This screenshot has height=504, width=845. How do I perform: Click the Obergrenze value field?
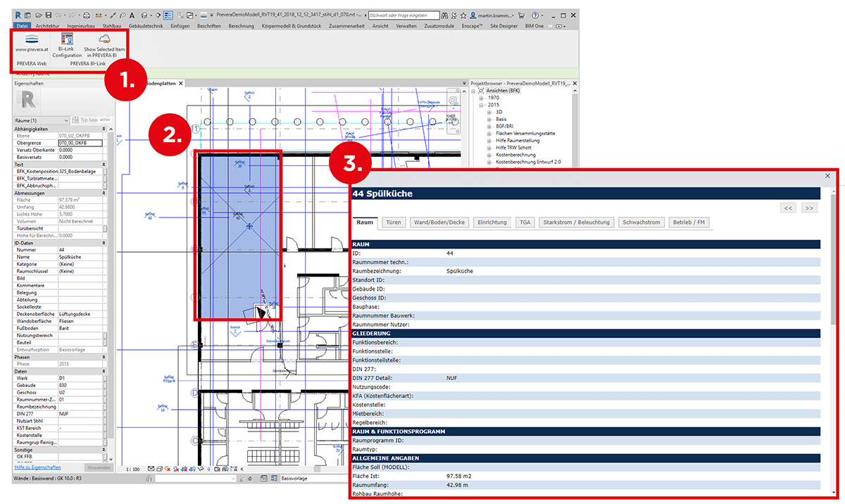(x=80, y=142)
